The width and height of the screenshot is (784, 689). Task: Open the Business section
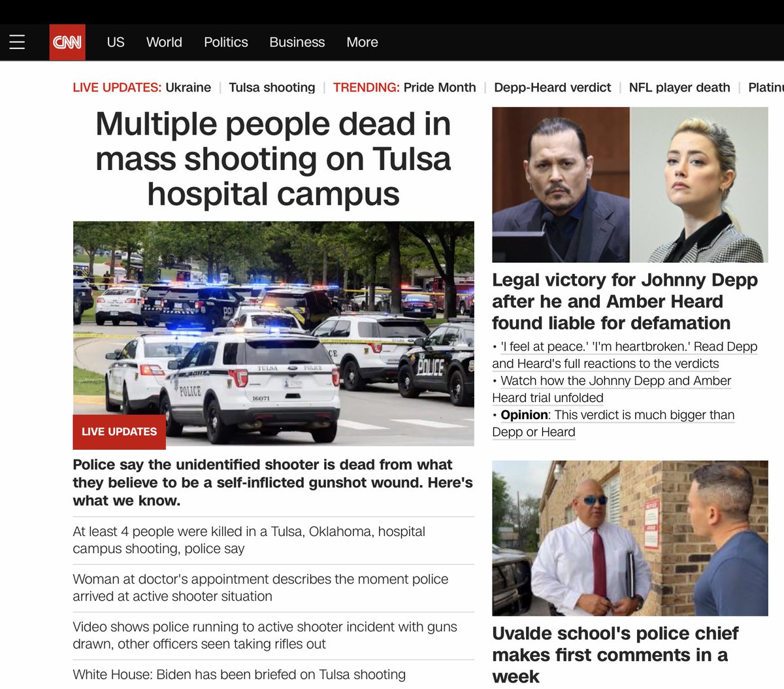297,42
